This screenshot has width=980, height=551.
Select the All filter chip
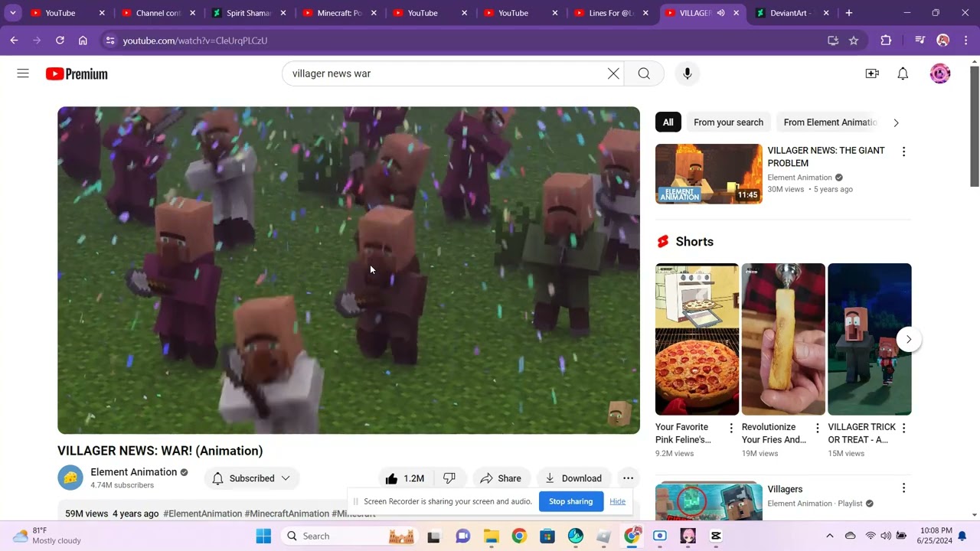pyautogui.click(x=668, y=122)
